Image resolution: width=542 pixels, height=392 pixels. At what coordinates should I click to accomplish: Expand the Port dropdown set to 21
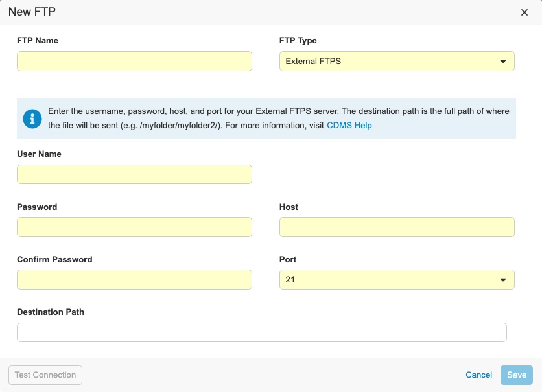(397, 280)
